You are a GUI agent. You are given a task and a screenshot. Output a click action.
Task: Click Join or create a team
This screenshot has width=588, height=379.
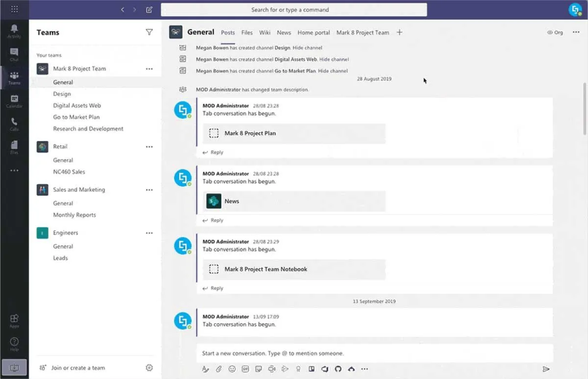click(73, 368)
